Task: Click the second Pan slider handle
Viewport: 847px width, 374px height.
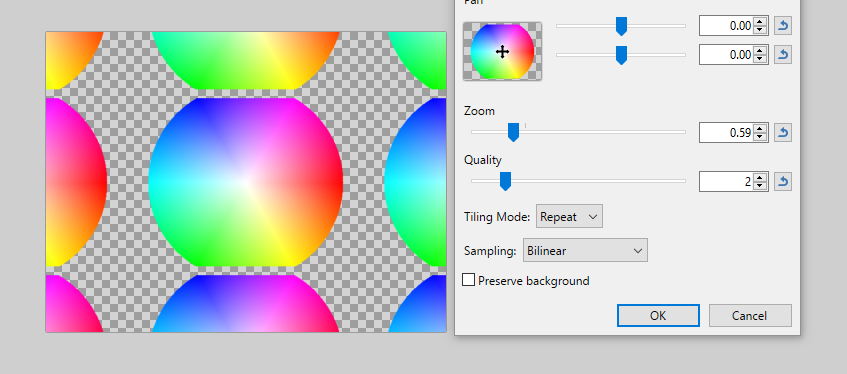Action: tap(622, 55)
